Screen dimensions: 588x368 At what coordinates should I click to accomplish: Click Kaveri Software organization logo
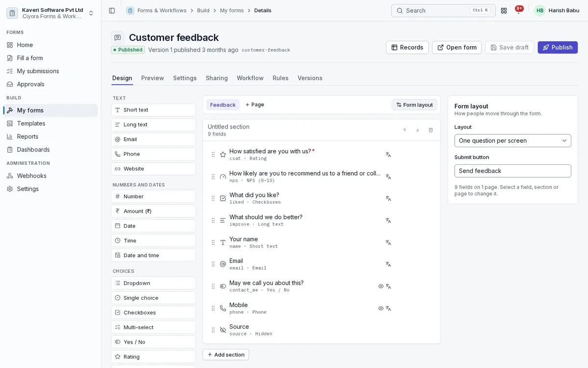12,13
